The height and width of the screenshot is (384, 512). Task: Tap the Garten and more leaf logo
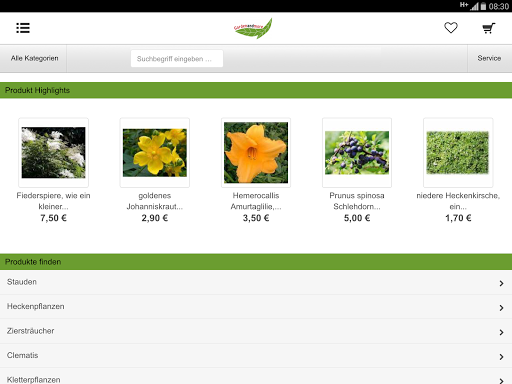coord(253,28)
